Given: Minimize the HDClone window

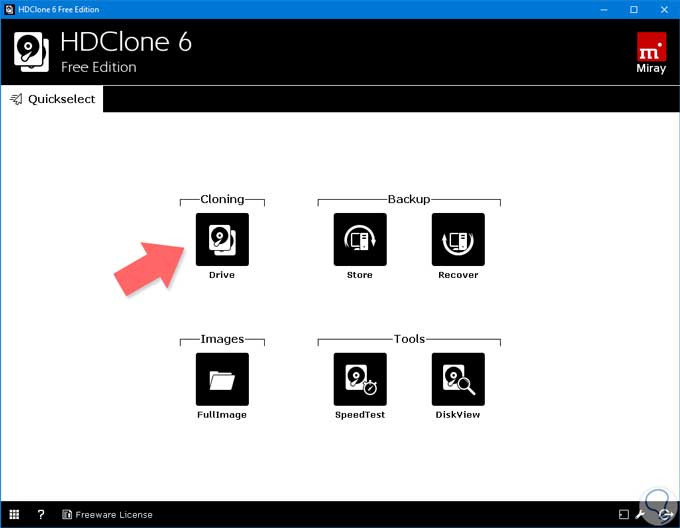Looking at the screenshot, I should click(604, 10).
